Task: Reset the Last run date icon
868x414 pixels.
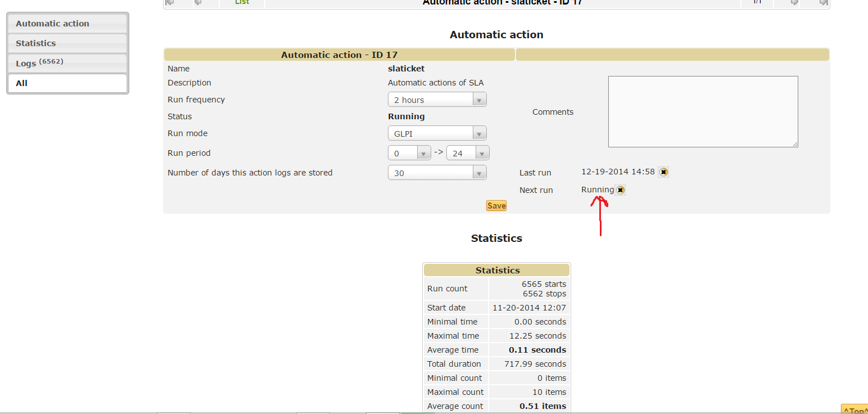Action: [663, 172]
